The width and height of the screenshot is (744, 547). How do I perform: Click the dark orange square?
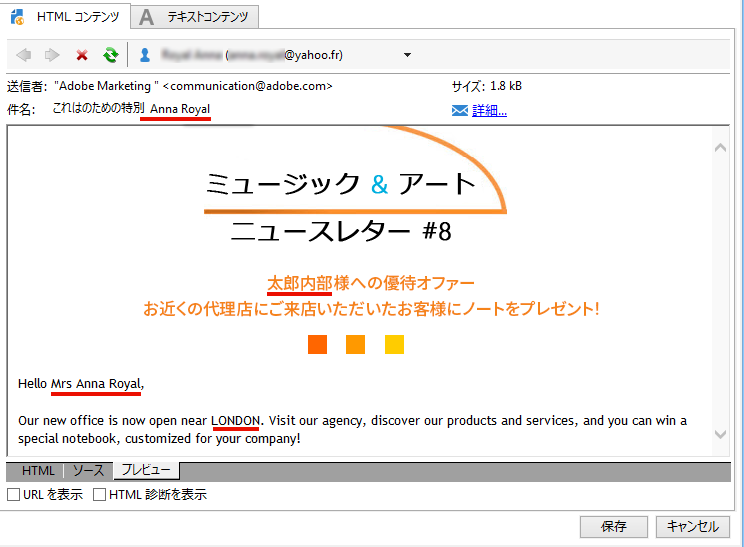coord(317,344)
